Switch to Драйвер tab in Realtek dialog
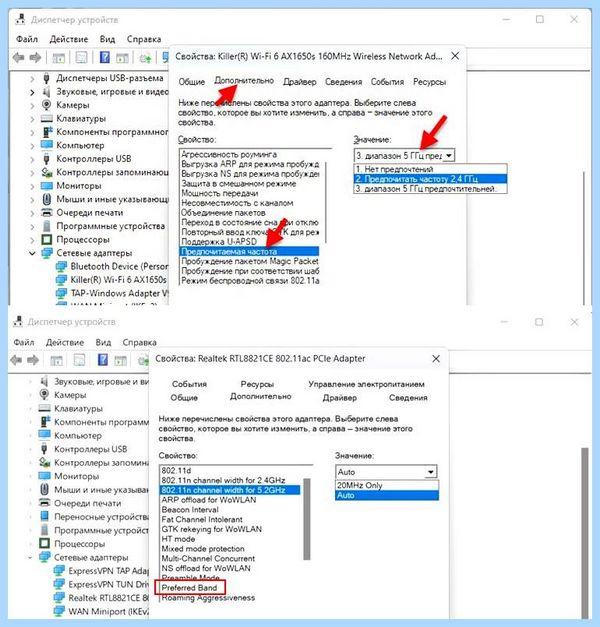Image resolution: width=600 pixels, height=627 pixels. [x=340, y=398]
